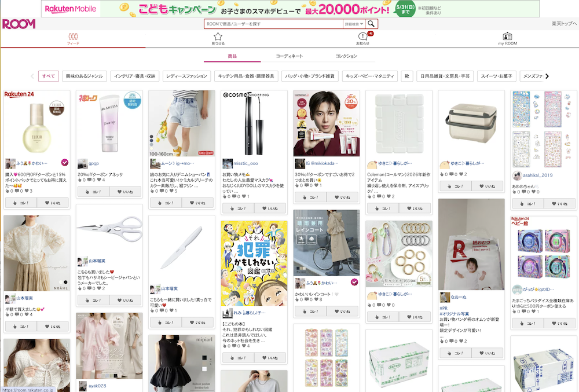The image size is (579, 392).
Task: Click the verified badge on ELIXIR card
Action: click(65, 162)
